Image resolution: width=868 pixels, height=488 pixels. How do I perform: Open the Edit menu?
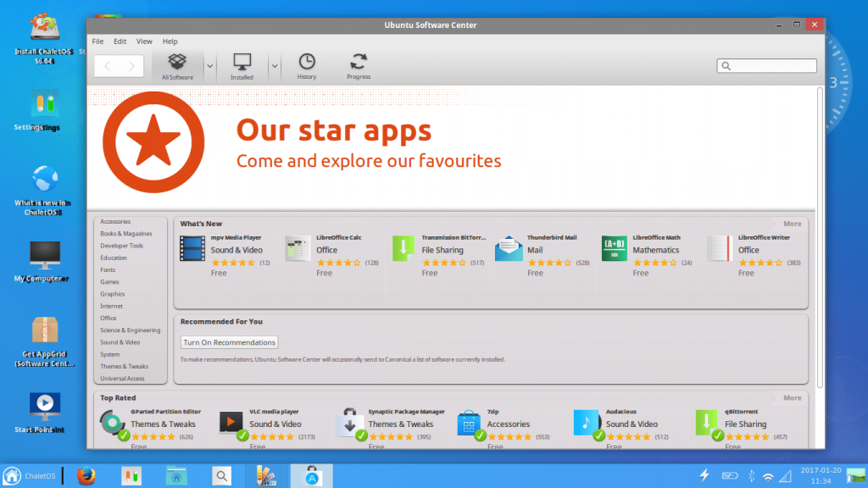pyautogui.click(x=120, y=42)
